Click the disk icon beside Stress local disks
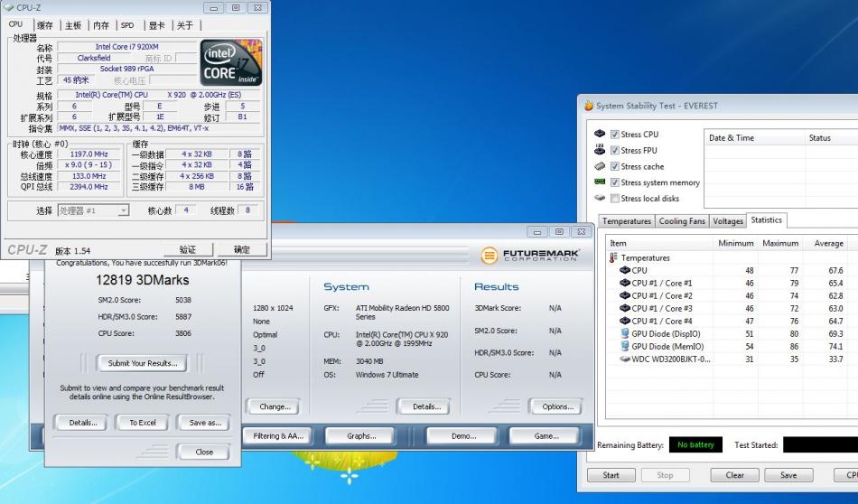 [x=600, y=198]
